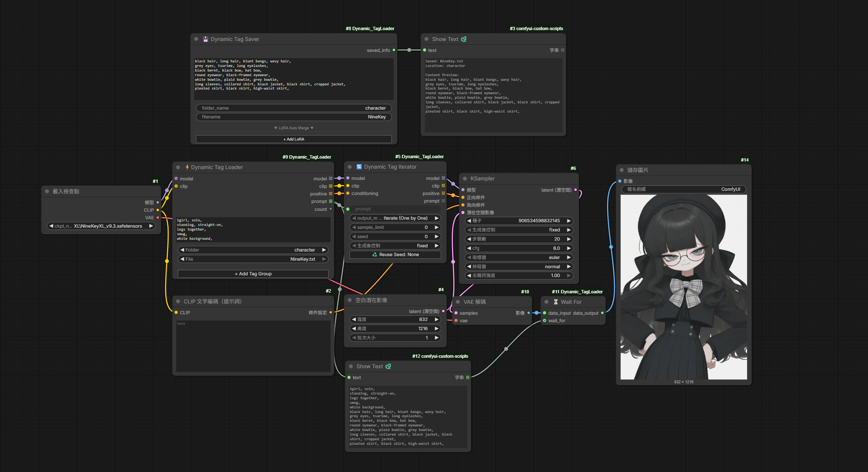
Task: Expand the LoRA Auto Merge section
Action: (294, 128)
